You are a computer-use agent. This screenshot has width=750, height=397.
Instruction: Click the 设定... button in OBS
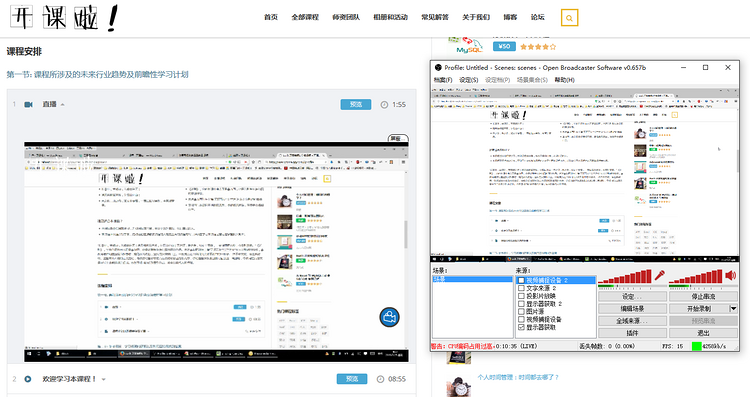coord(632,297)
